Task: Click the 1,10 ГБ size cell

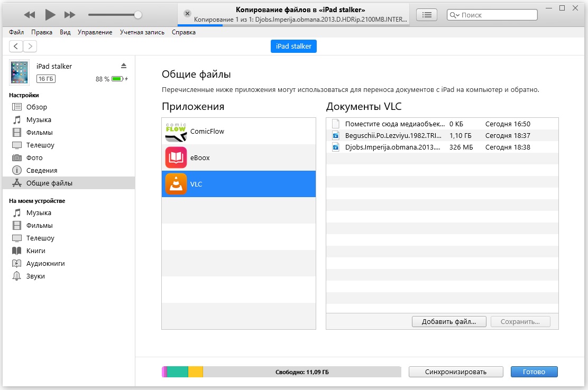Action: coord(461,136)
